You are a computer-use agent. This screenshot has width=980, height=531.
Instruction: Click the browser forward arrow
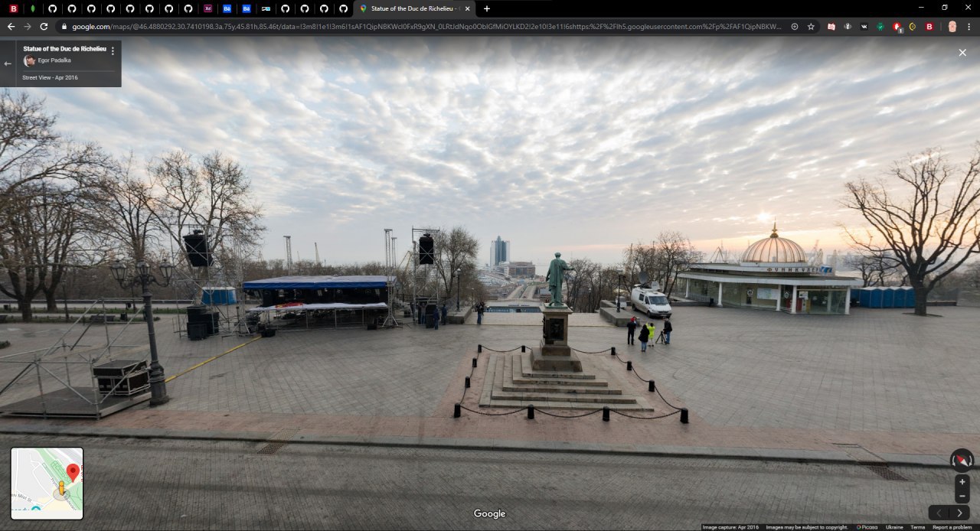pos(28,26)
